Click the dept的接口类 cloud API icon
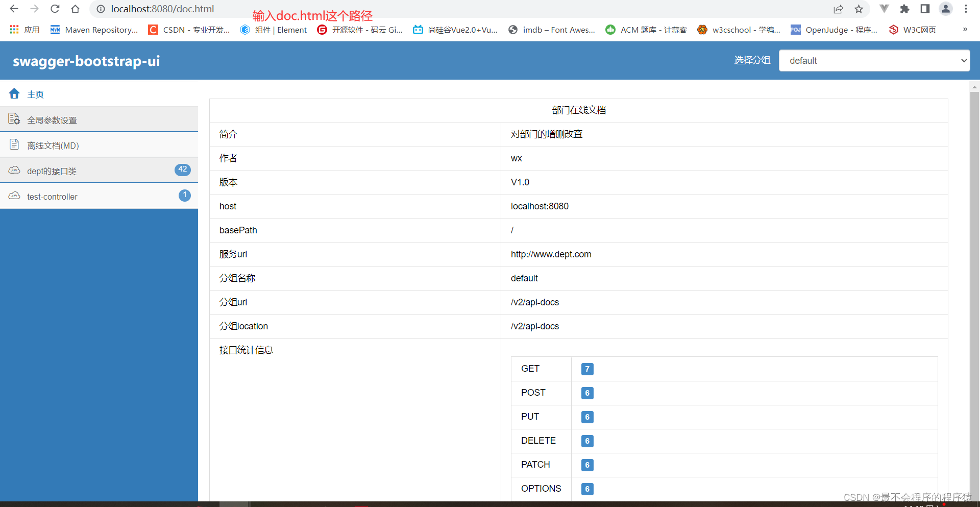 [x=14, y=170]
